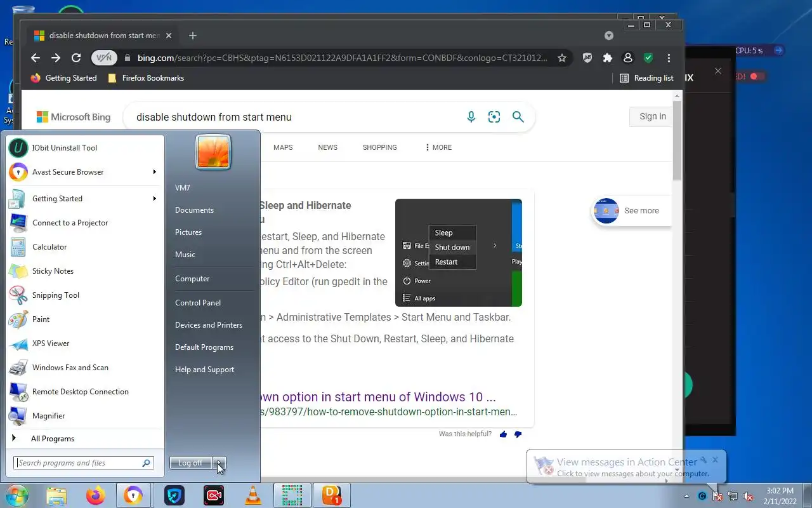Click the Log off button

pyautogui.click(x=191, y=463)
